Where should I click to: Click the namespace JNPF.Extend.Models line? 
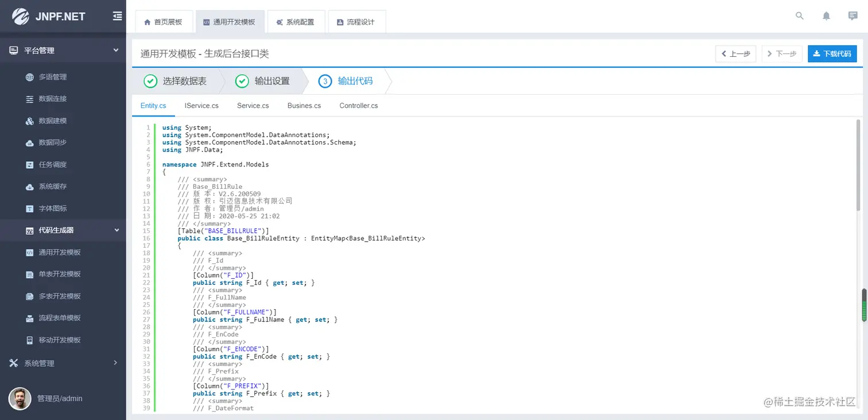[x=215, y=165]
